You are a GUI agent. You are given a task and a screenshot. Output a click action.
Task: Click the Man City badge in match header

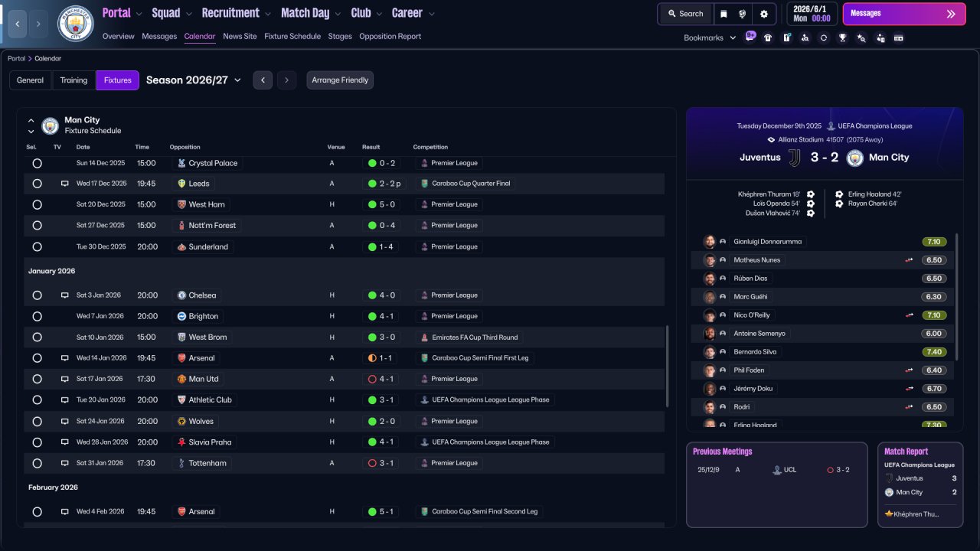[x=855, y=158]
